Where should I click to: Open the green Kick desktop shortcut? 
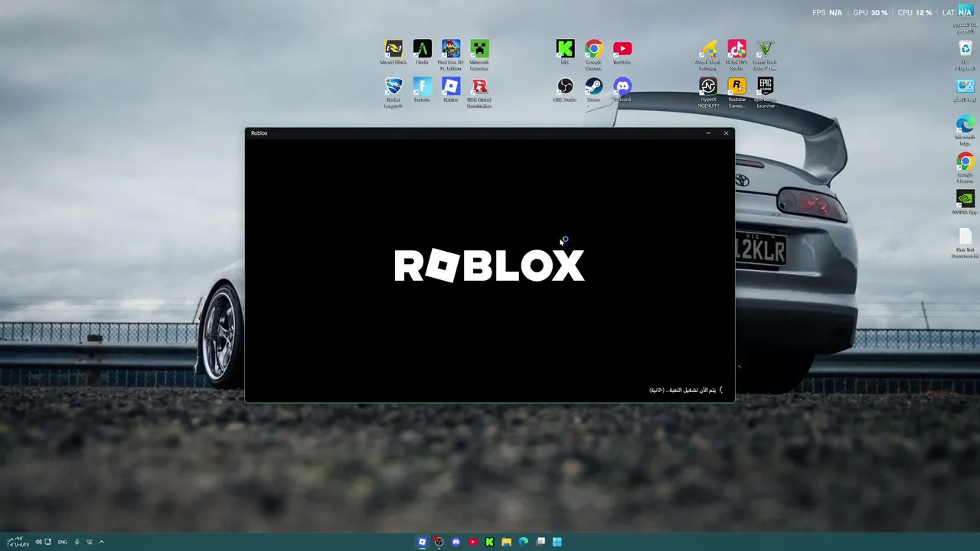565,52
